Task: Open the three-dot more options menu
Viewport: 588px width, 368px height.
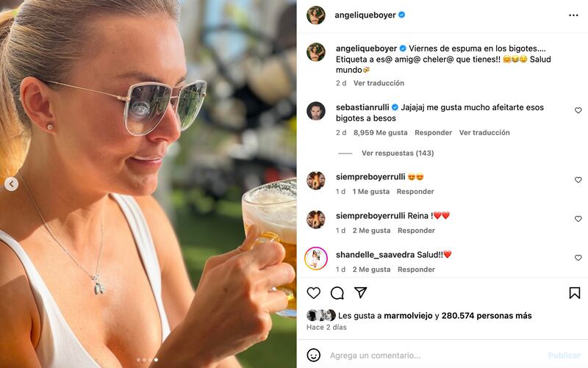Action: click(x=573, y=15)
